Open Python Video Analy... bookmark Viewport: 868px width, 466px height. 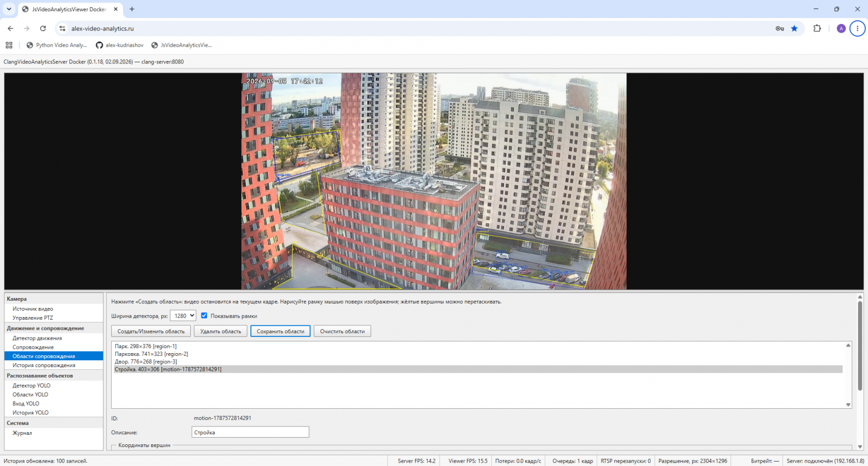point(57,45)
